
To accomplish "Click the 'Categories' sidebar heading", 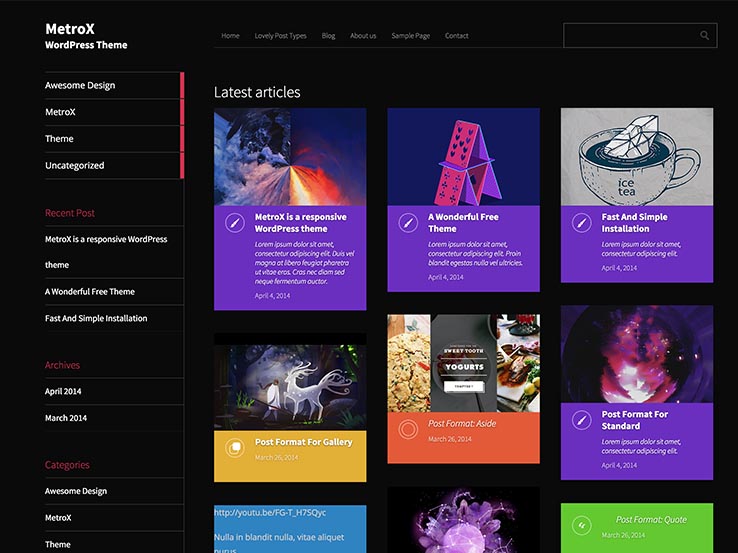I will click(x=67, y=465).
